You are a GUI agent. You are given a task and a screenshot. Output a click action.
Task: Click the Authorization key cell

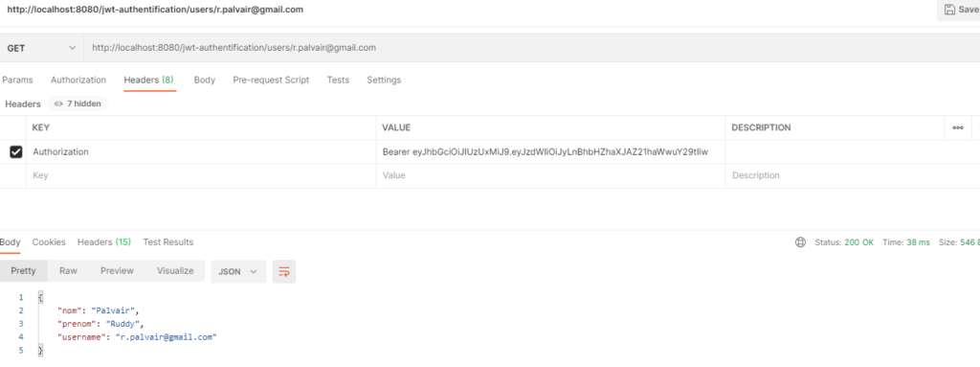pyautogui.click(x=201, y=152)
